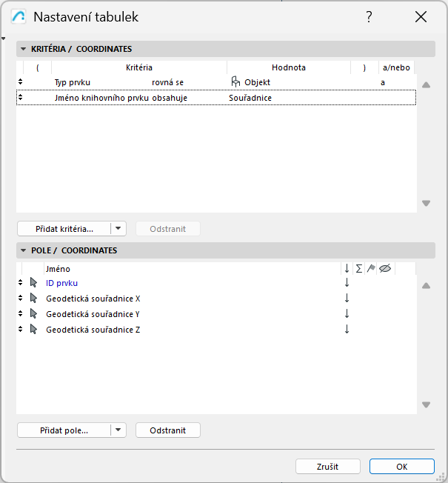Collapse the KRITÉRIA / COORDINATES section
The height and width of the screenshot is (483, 448).
24,50
